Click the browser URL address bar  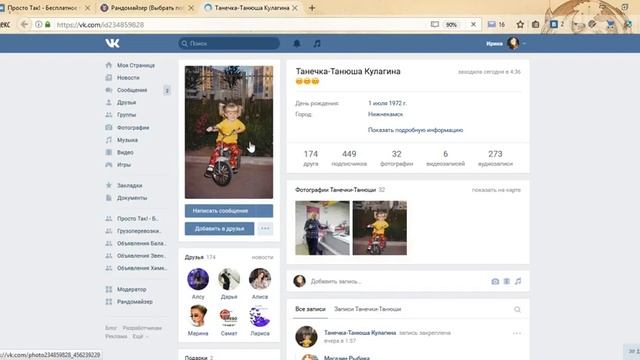point(241,24)
